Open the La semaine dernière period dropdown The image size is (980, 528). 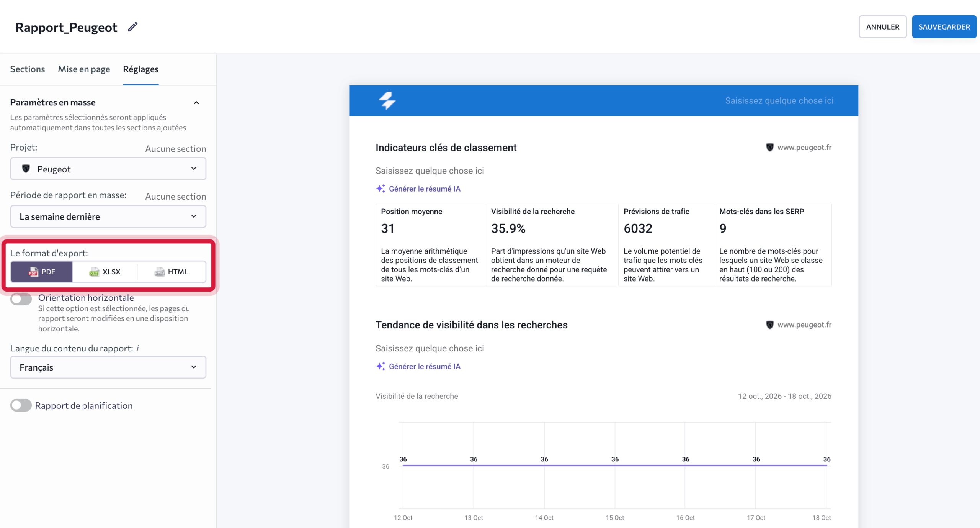[x=108, y=216]
